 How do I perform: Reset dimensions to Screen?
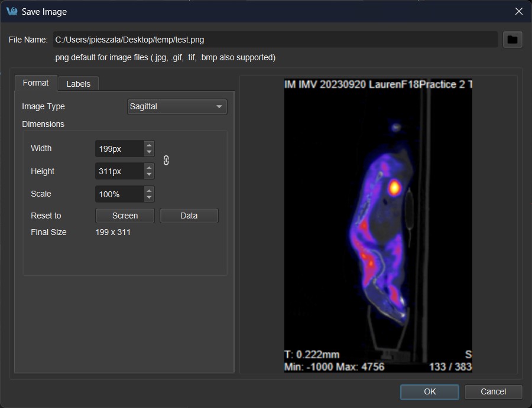point(125,216)
